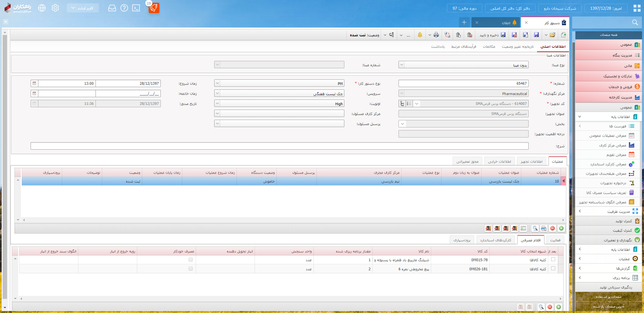This screenshot has width=644, height=313.
Task: Add a new operation row with green plus
Action: pyautogui.click(x=561, y=228)
